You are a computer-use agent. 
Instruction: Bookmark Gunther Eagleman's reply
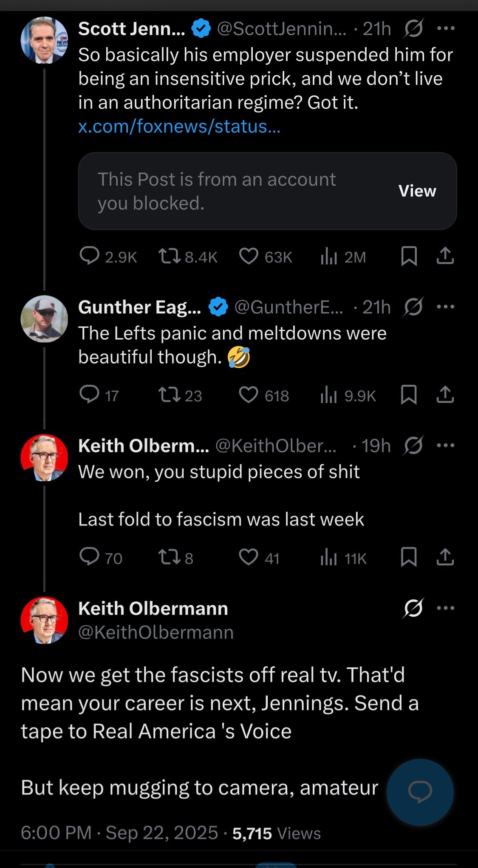click(x=409, y=395)
